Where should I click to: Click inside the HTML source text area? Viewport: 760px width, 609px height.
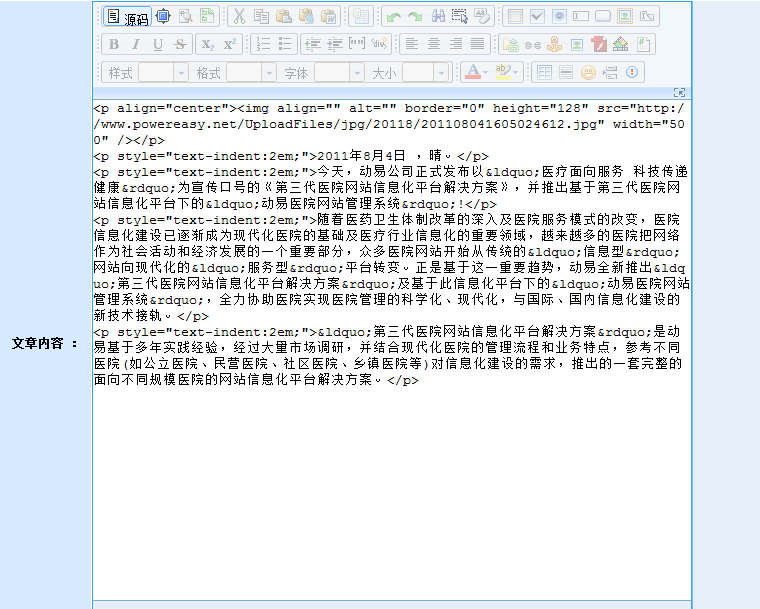point(390,480)
